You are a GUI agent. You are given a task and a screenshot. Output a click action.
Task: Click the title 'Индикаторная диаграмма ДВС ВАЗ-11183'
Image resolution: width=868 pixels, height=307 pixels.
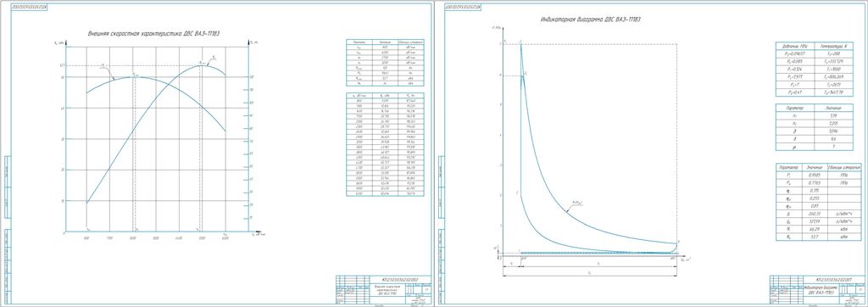coord(591,20)
